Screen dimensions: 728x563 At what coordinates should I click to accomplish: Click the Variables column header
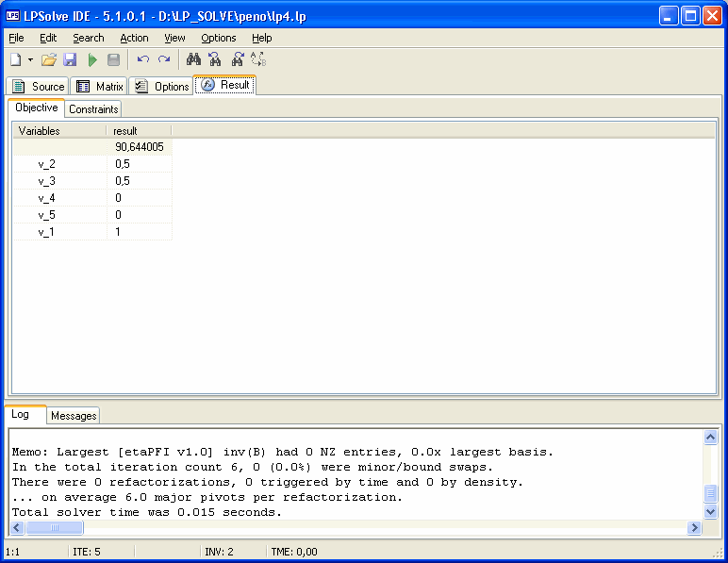[x=40, y=131]
